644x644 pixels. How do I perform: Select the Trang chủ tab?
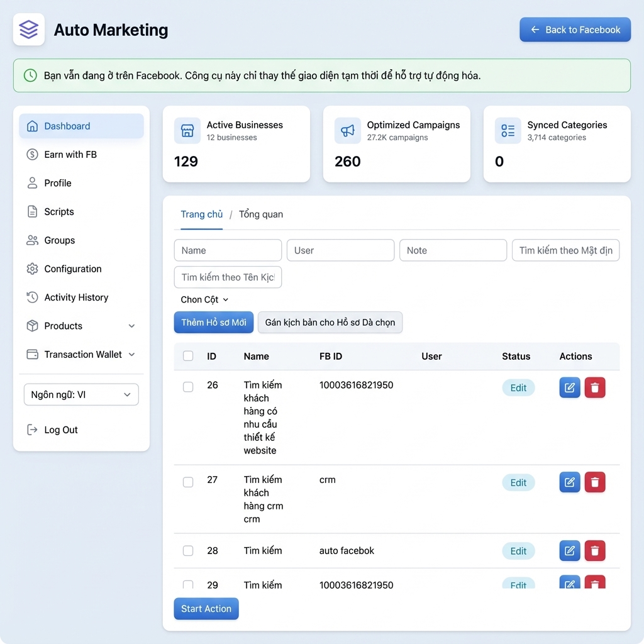201,214
